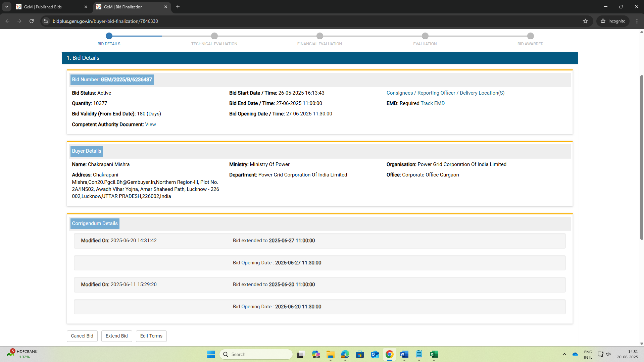Close the Published Bids browser tab
644x362 pixels.
pyautogui.click(x=86, y=7)
